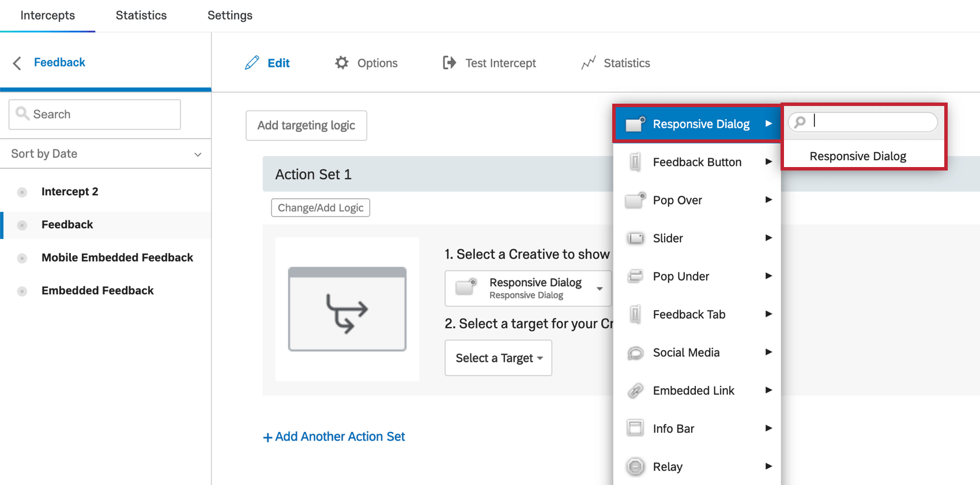Click Add targeting logic button
980x485 pixels.
(306, 125)
